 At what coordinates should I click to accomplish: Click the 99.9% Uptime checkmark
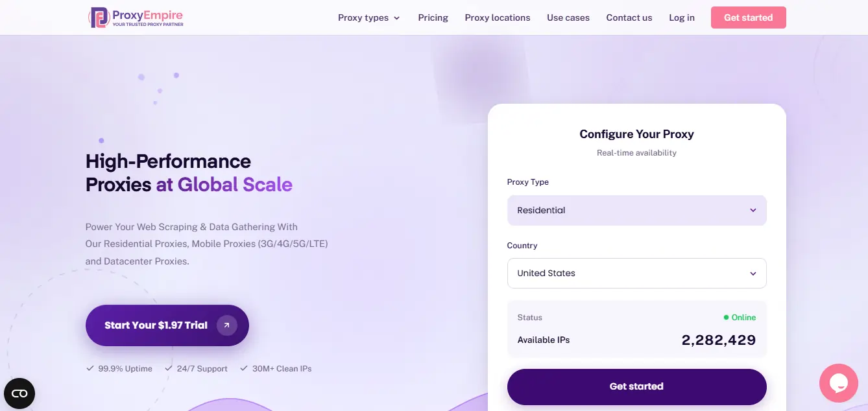[90, 368]
